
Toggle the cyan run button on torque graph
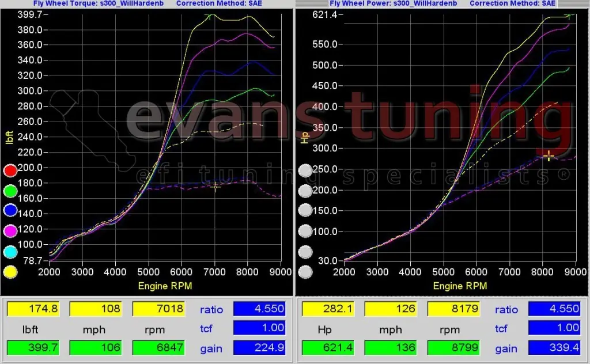(x=10, y=252)
